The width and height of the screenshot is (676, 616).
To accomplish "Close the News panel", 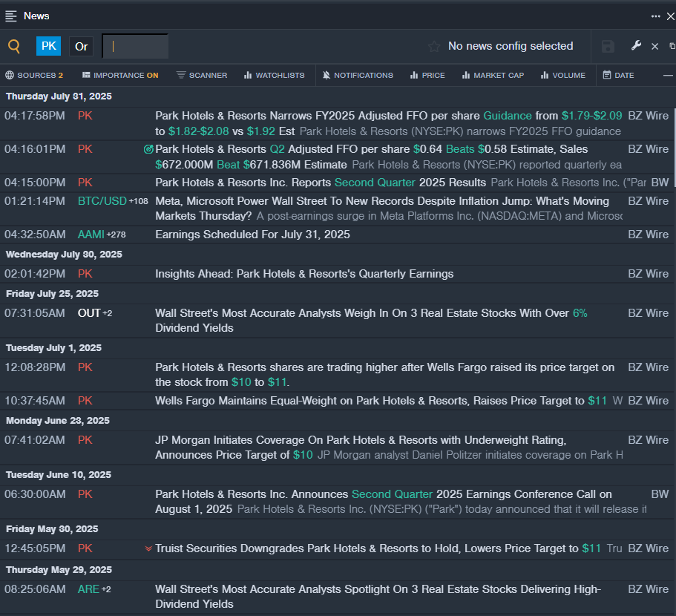I will (x=670, y=16).
